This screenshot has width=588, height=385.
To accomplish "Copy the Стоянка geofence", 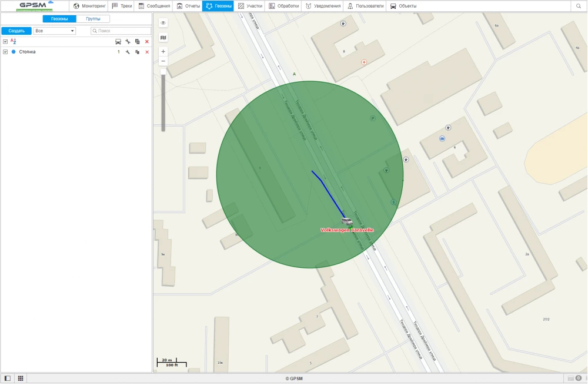I will 137,52.
